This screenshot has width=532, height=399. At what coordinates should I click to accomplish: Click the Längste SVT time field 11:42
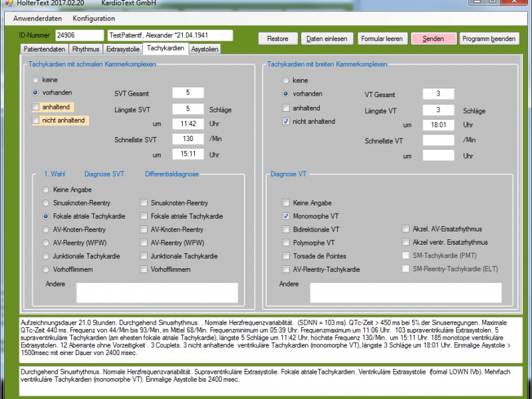[x=188, y=124]
